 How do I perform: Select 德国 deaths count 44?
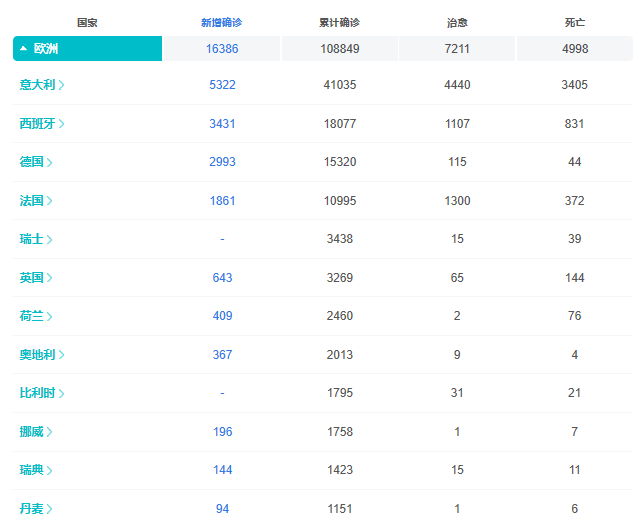(x=575, y=162)
